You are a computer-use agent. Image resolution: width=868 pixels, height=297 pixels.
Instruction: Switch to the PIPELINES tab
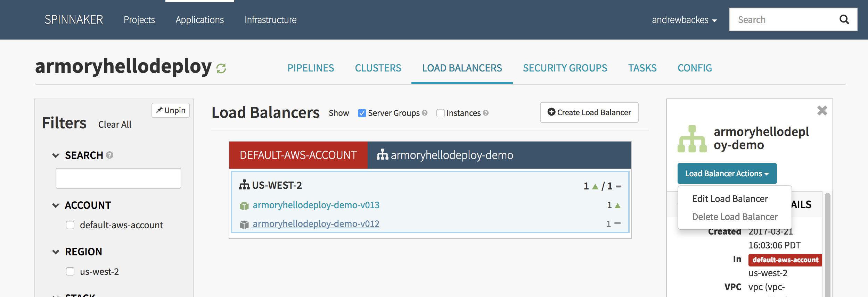(310, 68)
